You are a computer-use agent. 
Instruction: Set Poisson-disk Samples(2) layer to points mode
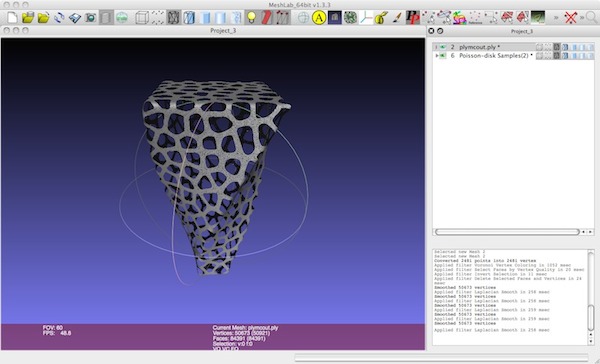548,55
